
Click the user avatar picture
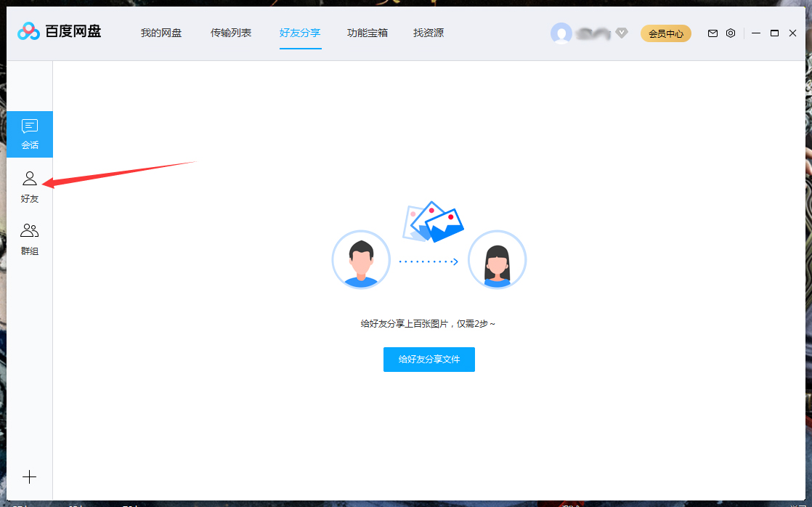pos(561,33)
